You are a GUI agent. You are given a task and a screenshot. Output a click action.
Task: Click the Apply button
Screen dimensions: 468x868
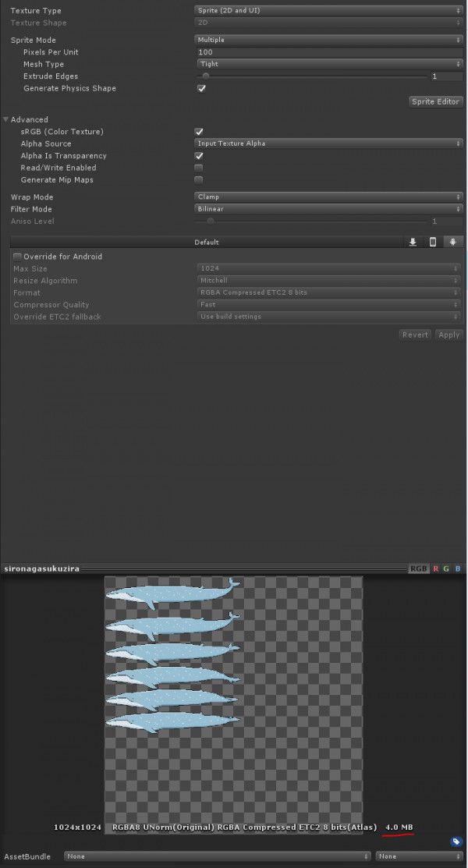449,335
